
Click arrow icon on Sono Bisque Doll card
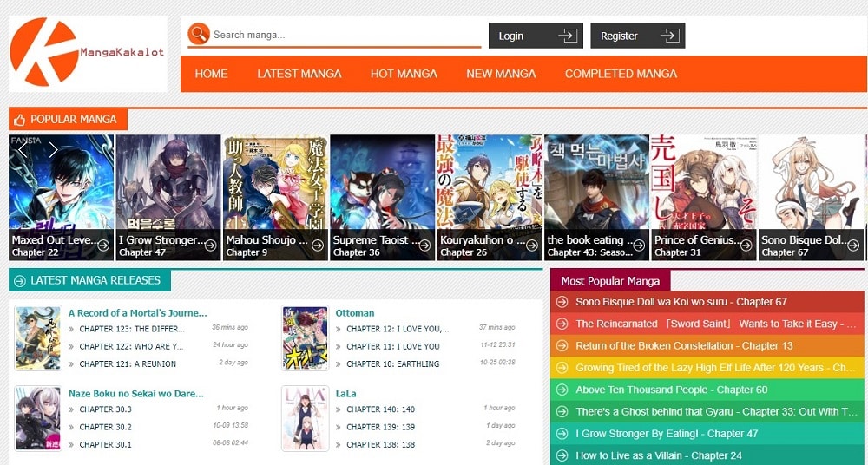[853, 246]
